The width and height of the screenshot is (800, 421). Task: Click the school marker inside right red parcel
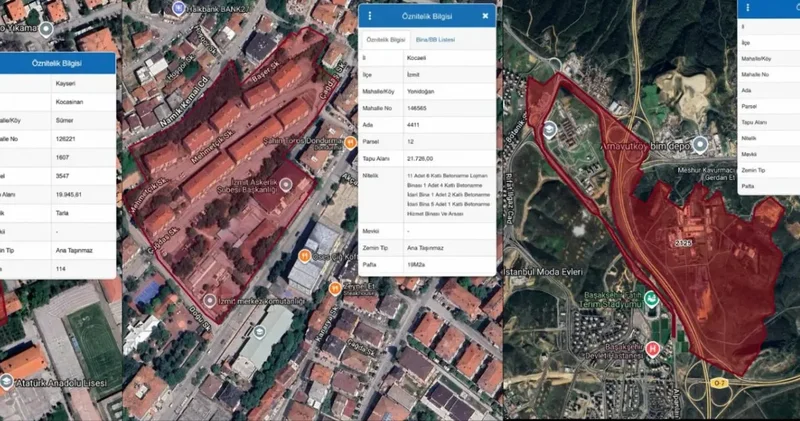point(549,128)
